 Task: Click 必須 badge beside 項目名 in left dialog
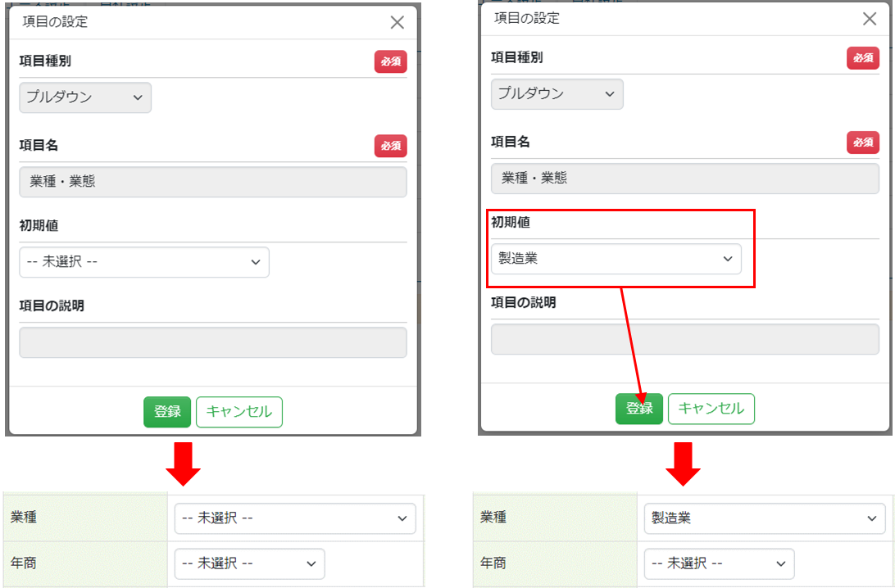tap(390, 146)
